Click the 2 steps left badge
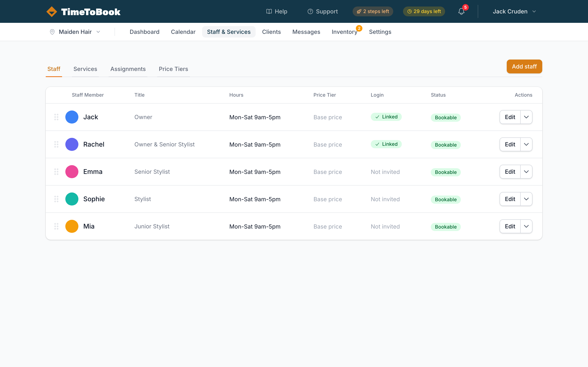Image resolution: width=588 pixels, height=367 pixels. 373,11
